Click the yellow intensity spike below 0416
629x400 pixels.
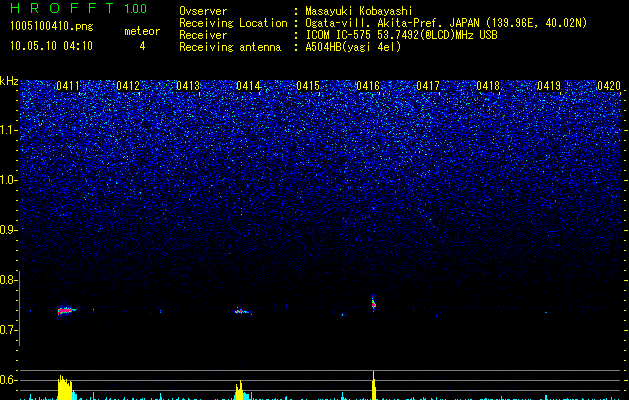[x=374, y=386]
